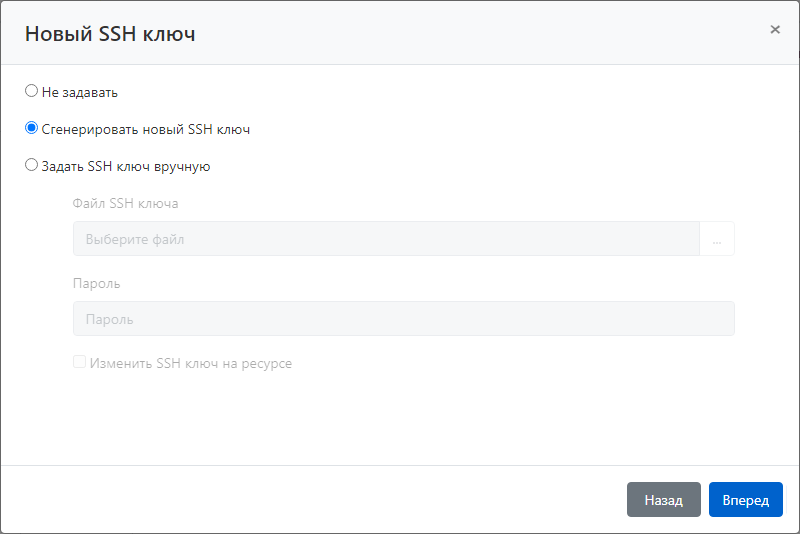
Task: Click the Сгенерировать новый SSH ключ label text
Action: tap(145, 129)
